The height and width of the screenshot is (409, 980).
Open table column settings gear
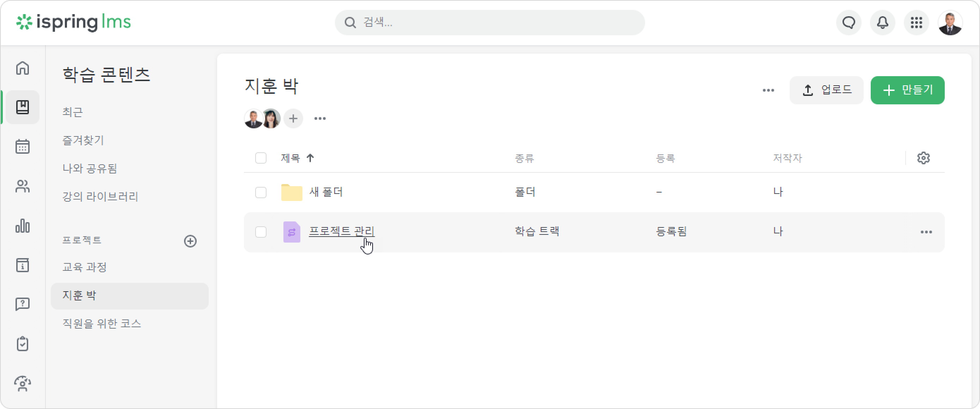click(x=923, y=158)
